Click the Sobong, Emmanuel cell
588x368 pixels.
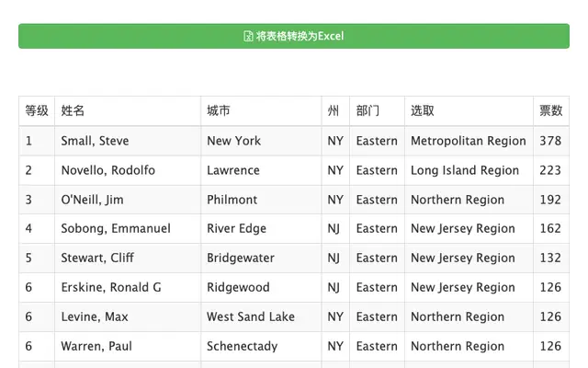tap(128, 228)
